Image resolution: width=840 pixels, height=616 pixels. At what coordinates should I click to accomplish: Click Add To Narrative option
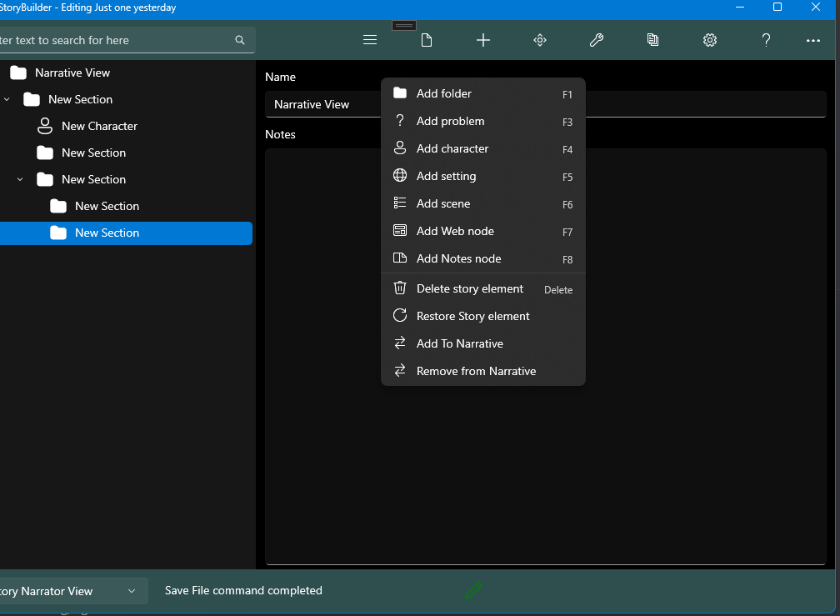(x=459, y=343)
